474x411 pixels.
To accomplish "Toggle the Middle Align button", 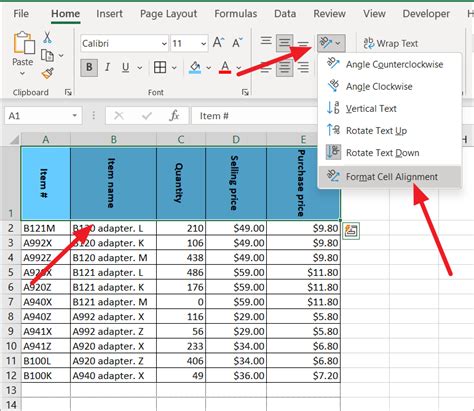I will pos(284,43).
